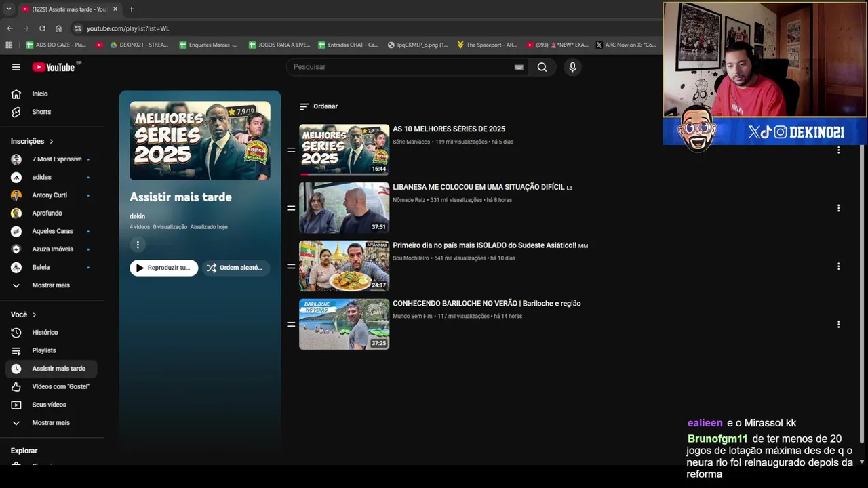Screen dimensions: 868x488
Task: Open the on-screen keyboard icon in search
Action: click(x=519, y=67)
